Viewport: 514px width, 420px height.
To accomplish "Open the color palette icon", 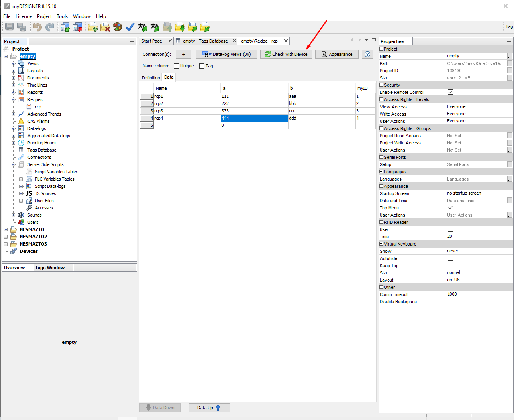I will click(118, 27).
